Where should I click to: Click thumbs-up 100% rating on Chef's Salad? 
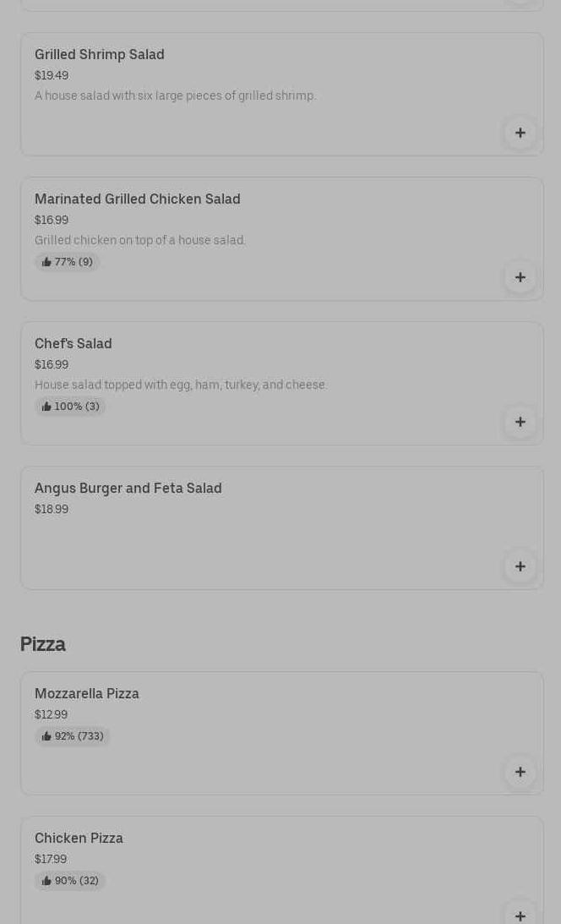(70, 407)
